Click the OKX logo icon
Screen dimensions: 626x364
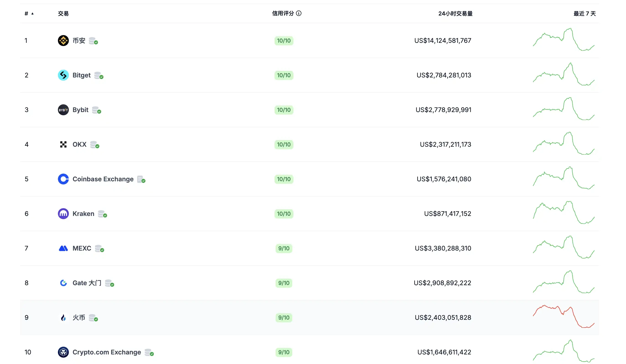click(63, 144)
